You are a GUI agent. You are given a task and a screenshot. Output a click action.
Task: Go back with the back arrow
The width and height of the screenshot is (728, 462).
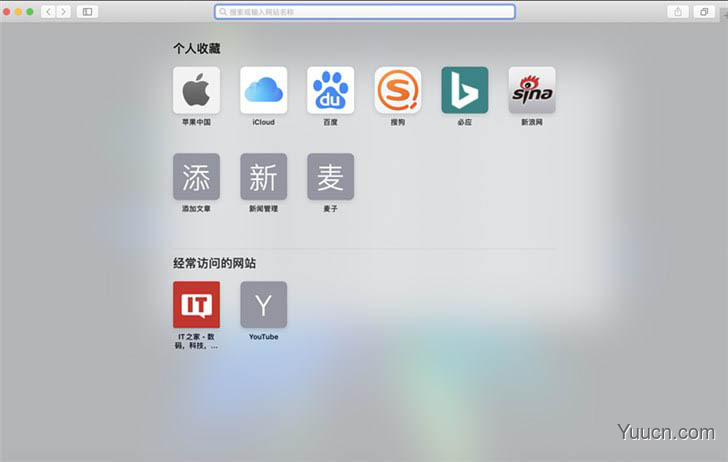[x=48, y=12]
